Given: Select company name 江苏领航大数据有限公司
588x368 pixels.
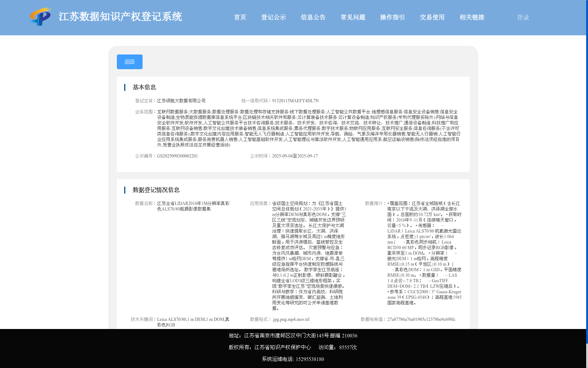Looking at the screenshot, I should pos(181,101).
